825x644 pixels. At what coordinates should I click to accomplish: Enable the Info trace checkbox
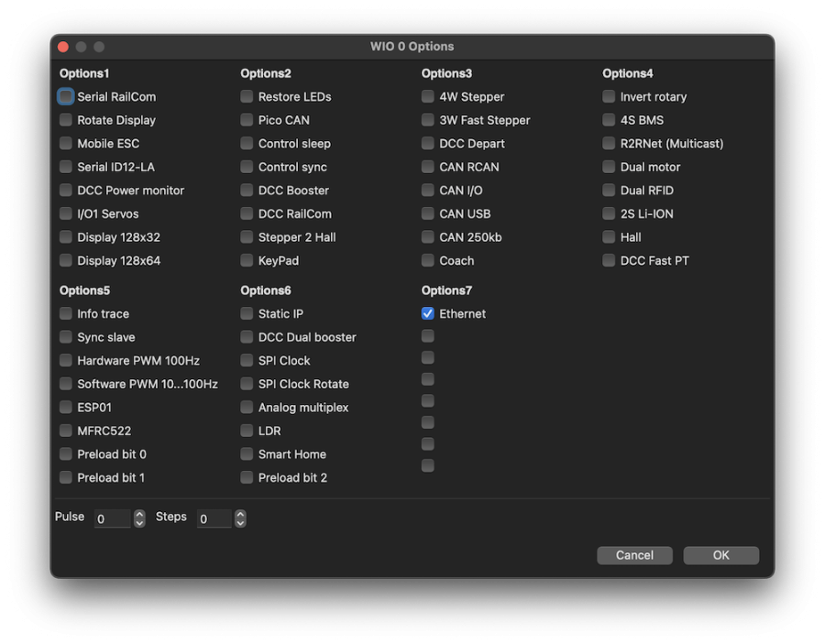(x=66, y=313)
